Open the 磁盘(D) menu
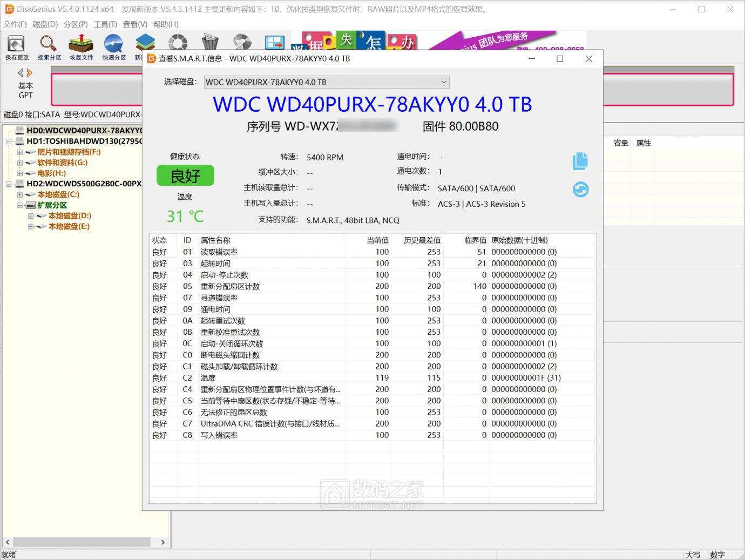The image size is (745, 560). pyautogui.click(x=45, y=24)
